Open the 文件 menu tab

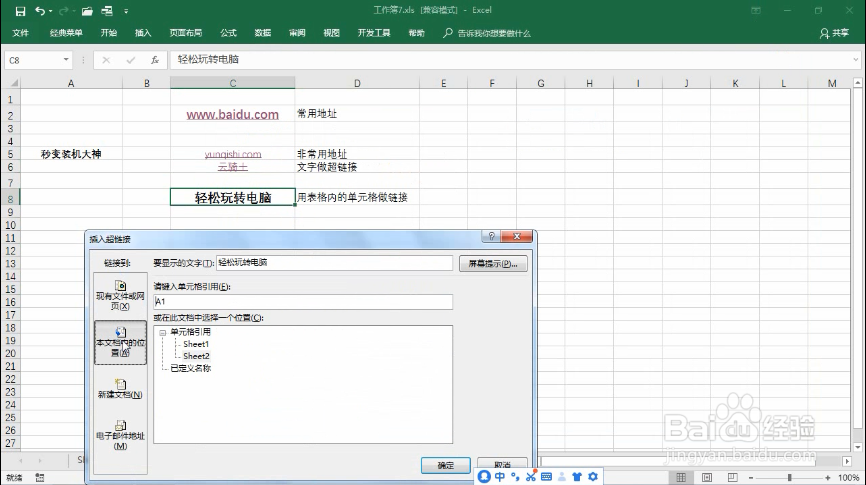point(20,33)
